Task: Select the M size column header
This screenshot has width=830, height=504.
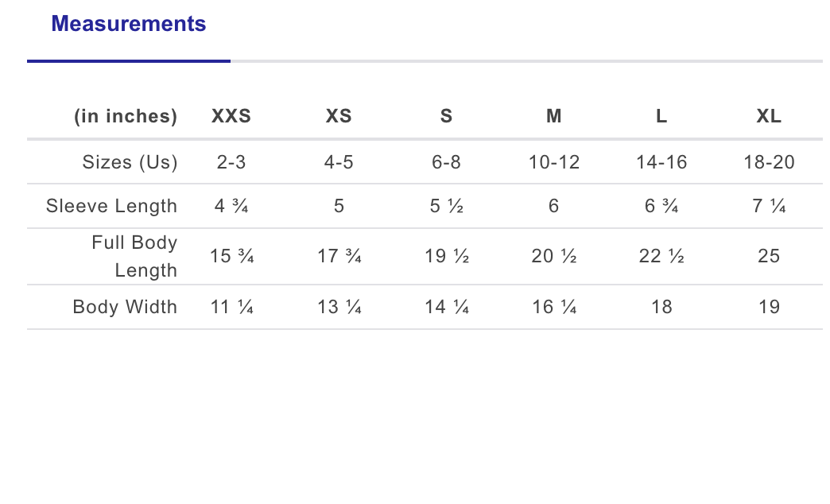Action: pos(554,117)
